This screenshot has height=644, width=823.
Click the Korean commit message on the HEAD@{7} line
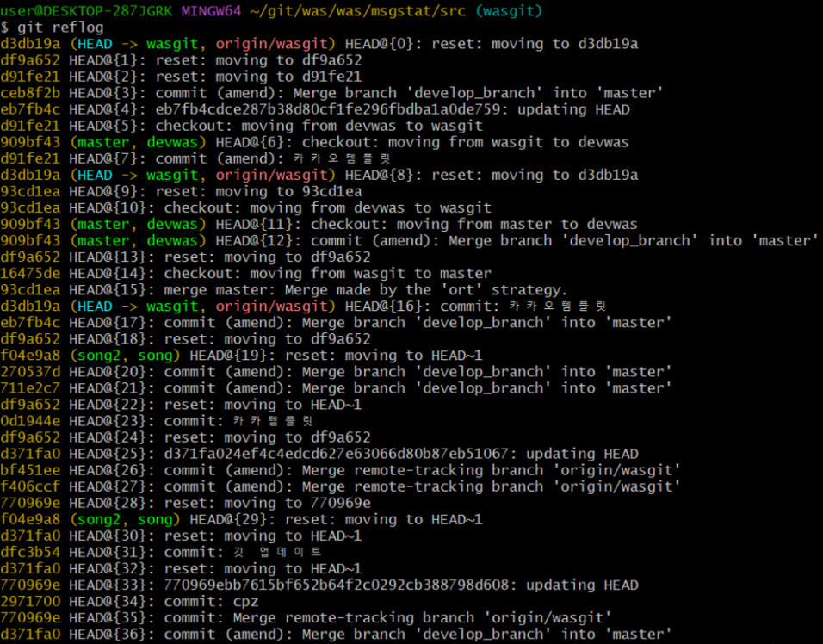[342, 158]
